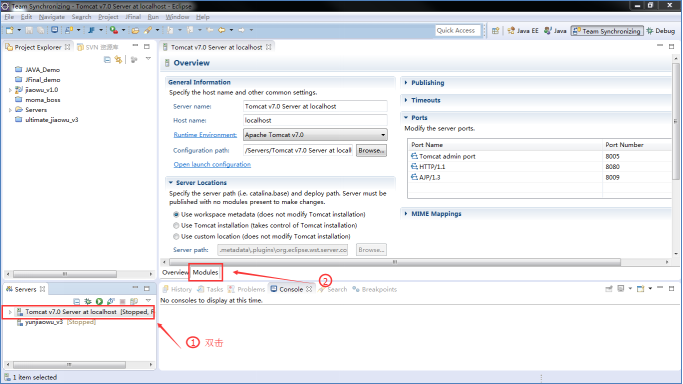Screen dimensions: 683x384
Task: Click the Save All toolbar icon
Action: [x=41, y=30]
